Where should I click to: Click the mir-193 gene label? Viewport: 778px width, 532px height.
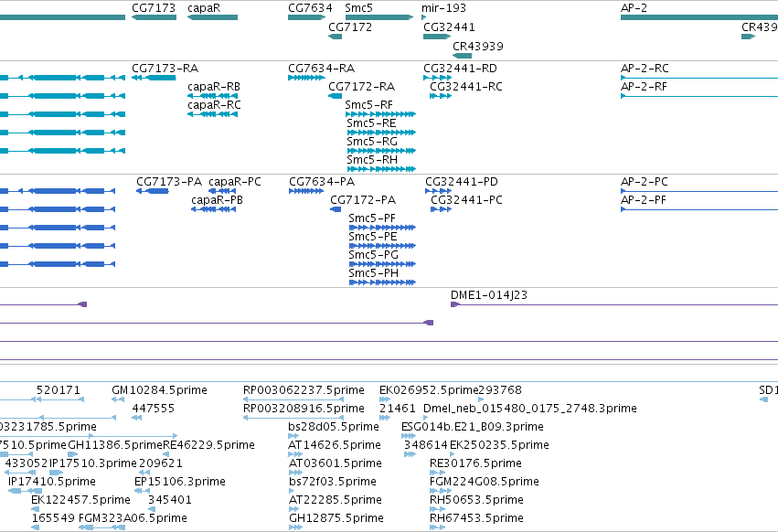(x=443, y=8)
